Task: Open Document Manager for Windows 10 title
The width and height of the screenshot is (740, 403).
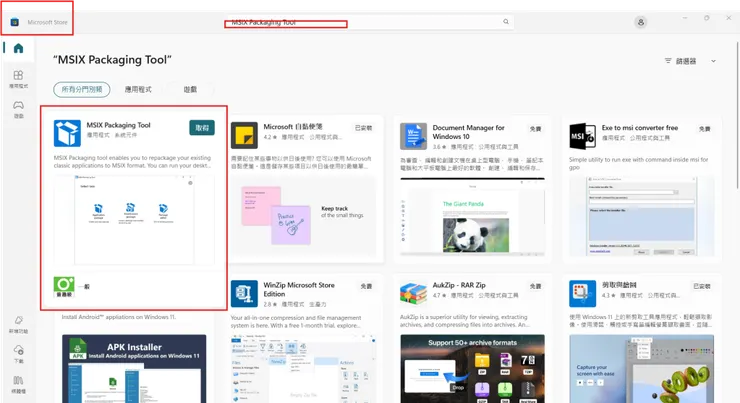Action: pyautogui.click(x=468, y=132)
